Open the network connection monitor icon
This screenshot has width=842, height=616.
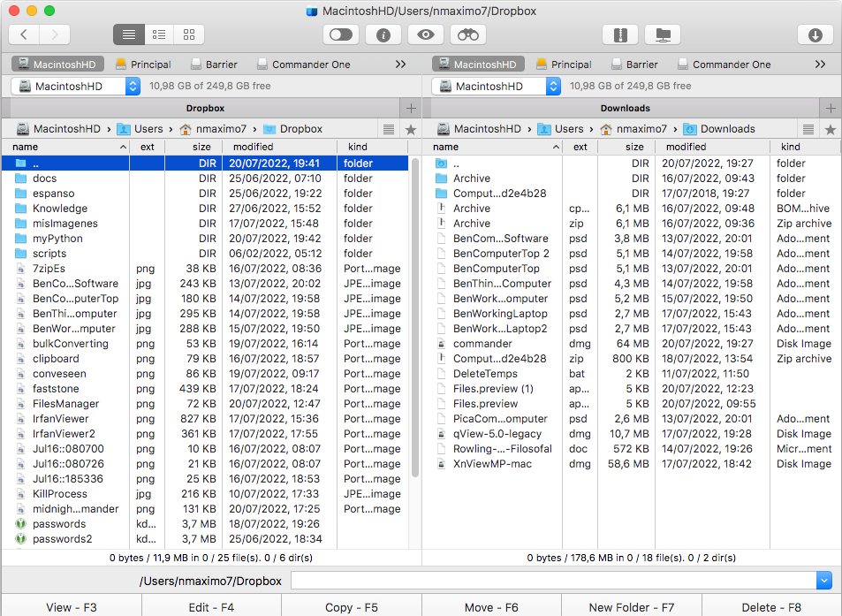coord(663,34)
